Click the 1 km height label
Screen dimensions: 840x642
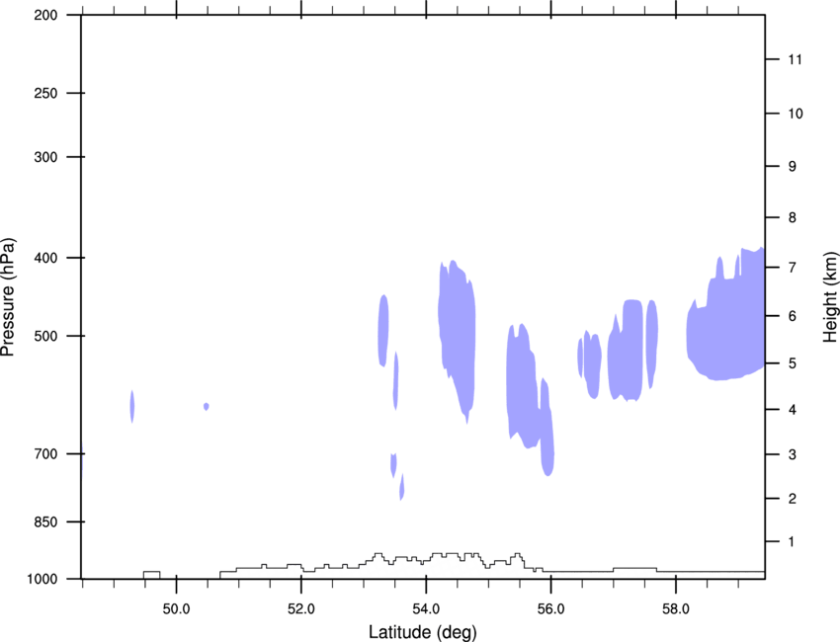[x=793, y=542]
